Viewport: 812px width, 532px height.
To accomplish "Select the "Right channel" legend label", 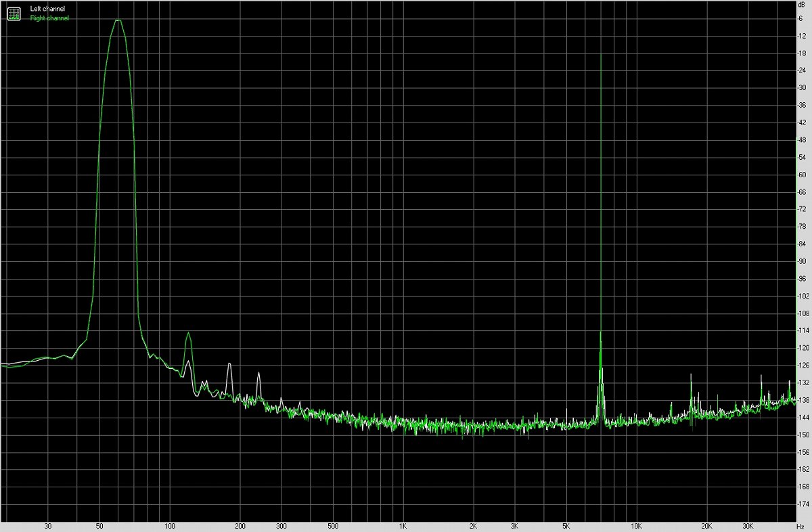I will tap(49, 18).
